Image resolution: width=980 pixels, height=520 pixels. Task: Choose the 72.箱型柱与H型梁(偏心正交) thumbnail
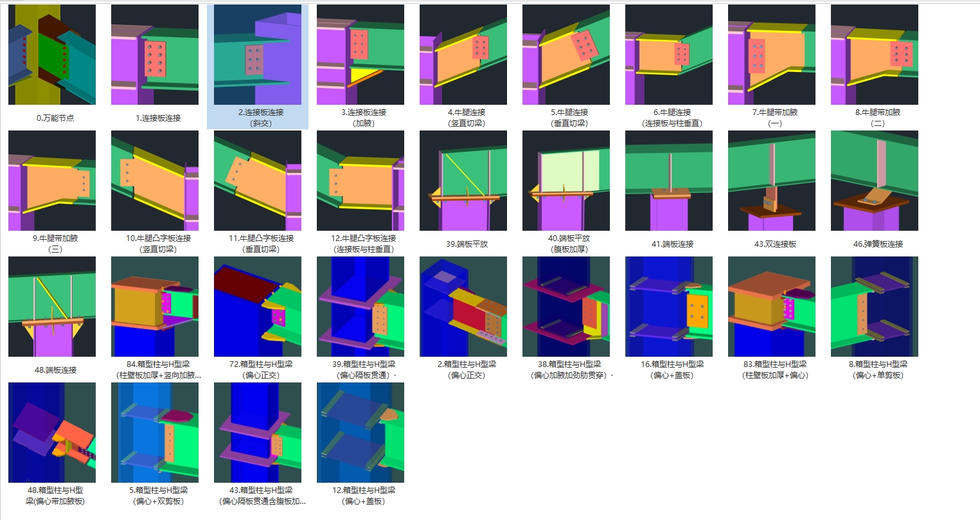(x=258, y=307)
